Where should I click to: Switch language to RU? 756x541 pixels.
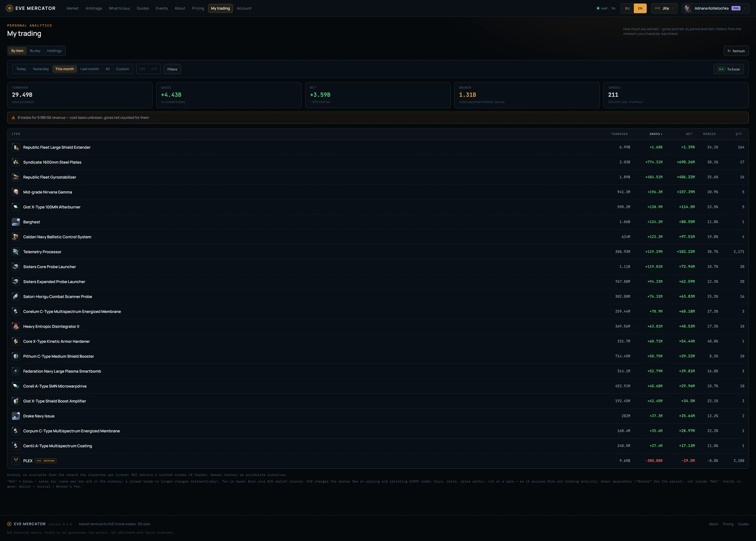point(627,8)
